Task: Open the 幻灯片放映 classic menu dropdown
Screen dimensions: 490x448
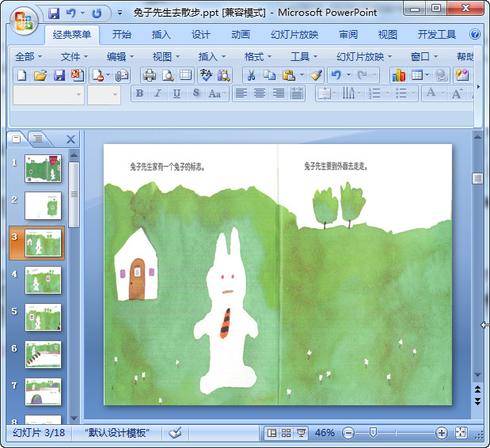Action: [x=364, y=56]
